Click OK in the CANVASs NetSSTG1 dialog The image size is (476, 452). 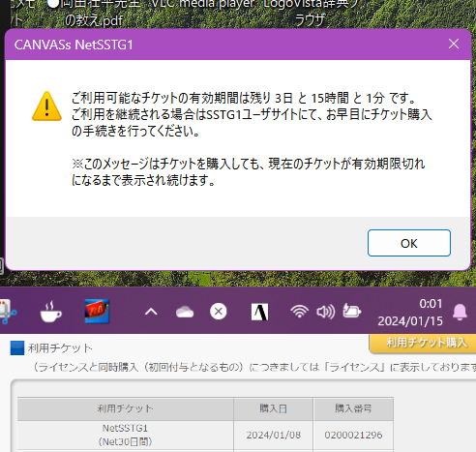point(409,243)
